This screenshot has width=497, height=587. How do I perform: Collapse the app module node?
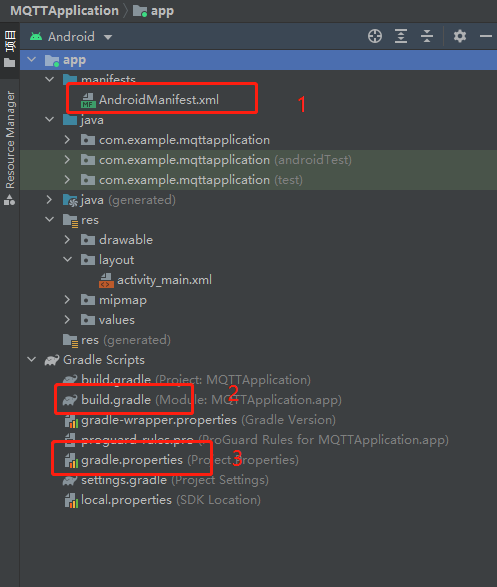tap(32, 60)
